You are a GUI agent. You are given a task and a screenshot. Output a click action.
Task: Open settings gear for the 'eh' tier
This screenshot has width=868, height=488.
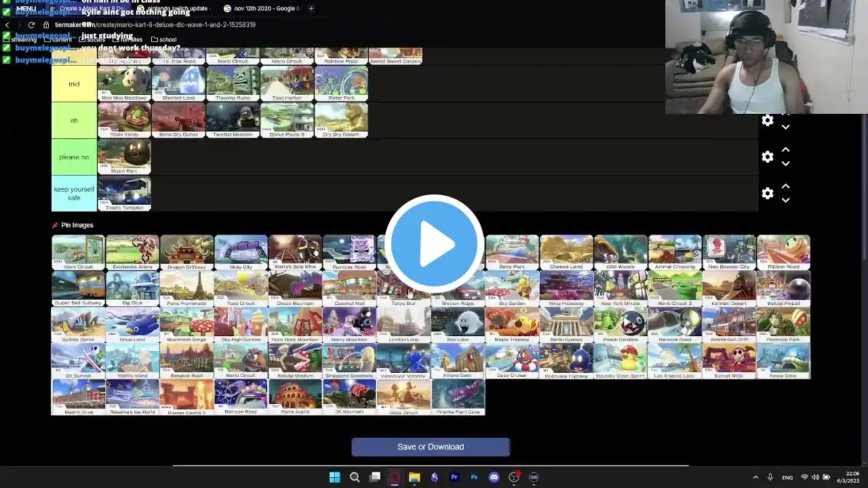[x=768, y=120]
